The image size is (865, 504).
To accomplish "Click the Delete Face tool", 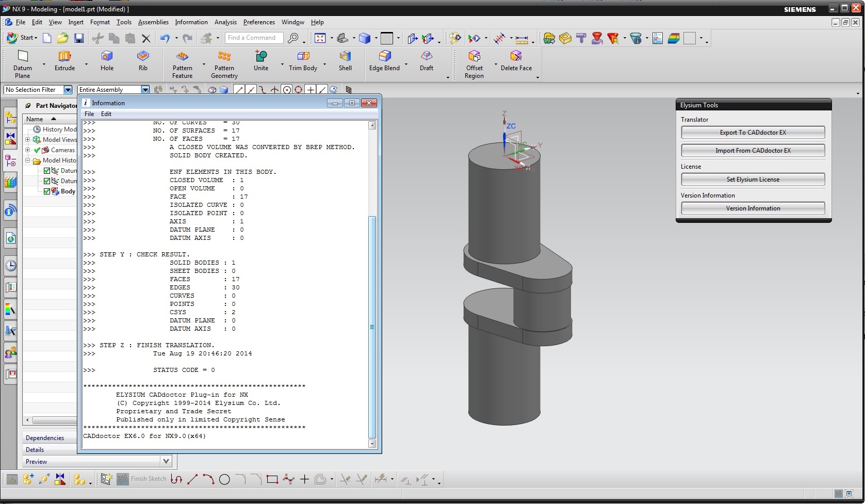I will [x=516, y=61].
